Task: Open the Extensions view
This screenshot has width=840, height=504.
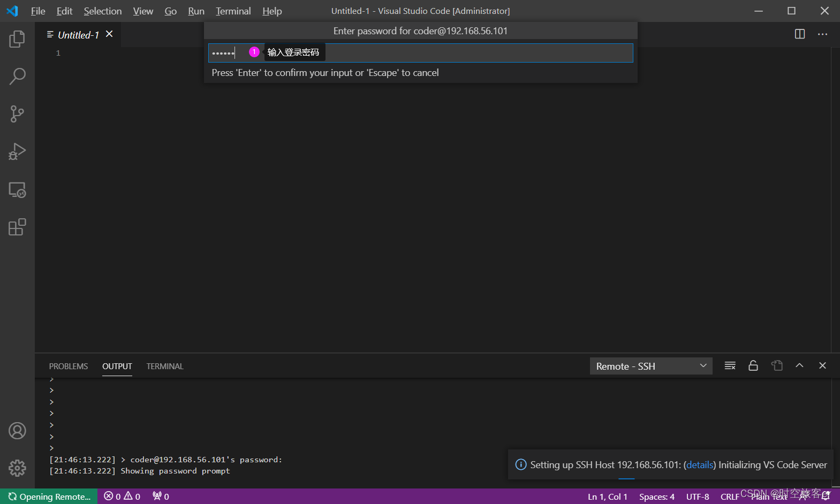Action: pos(17,227)
